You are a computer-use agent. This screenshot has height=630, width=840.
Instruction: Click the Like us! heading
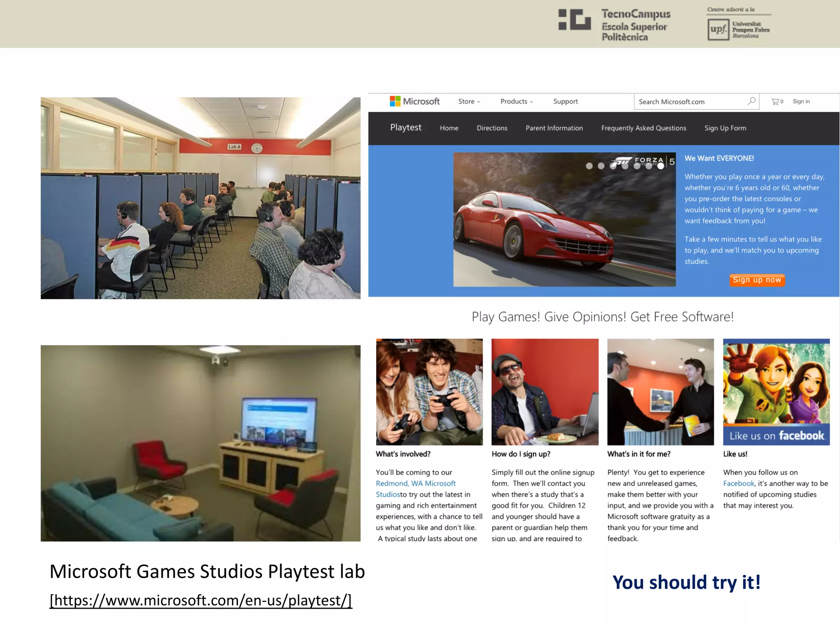point(735,454)
